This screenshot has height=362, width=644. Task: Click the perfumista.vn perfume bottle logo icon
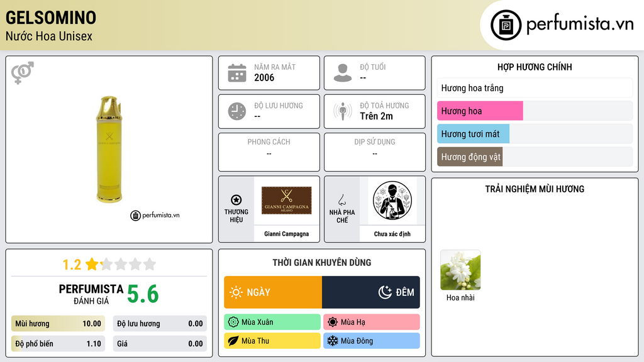(506, 25)
